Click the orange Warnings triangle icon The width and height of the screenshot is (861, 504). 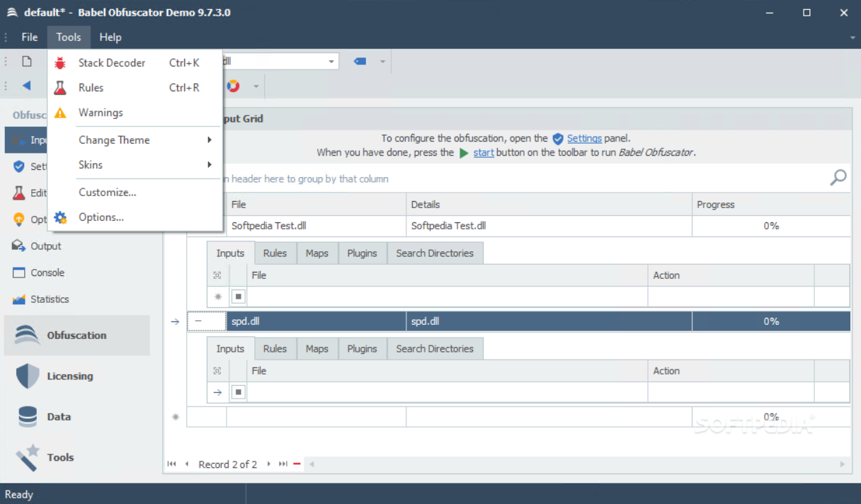(60, 113)
